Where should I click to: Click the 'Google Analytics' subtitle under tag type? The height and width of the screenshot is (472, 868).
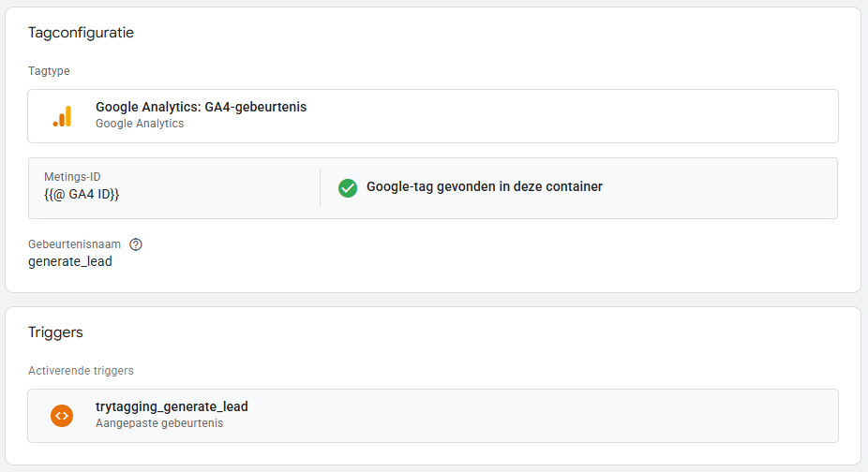click(140, 124)
